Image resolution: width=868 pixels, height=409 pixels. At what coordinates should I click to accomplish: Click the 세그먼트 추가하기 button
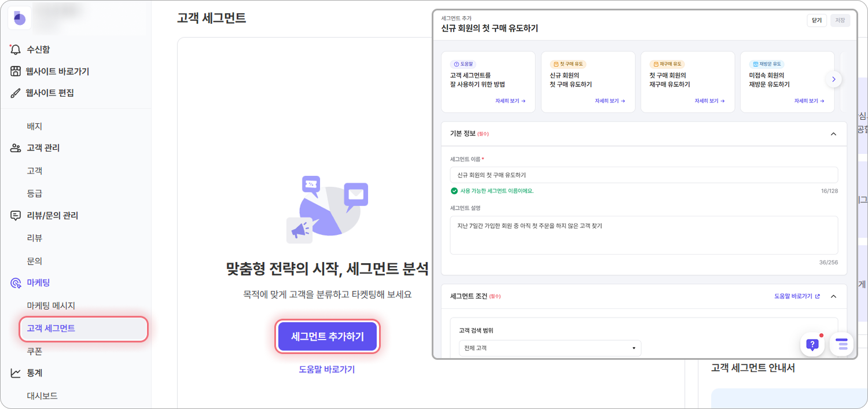tap(328, 337)
